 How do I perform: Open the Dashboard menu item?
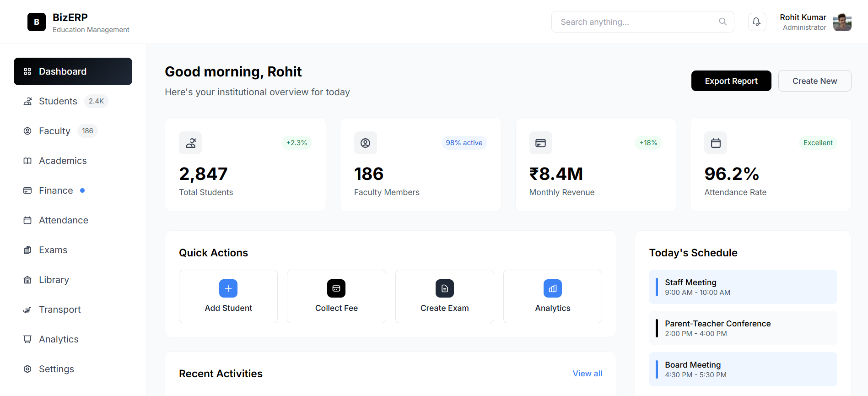coord(73,71)
